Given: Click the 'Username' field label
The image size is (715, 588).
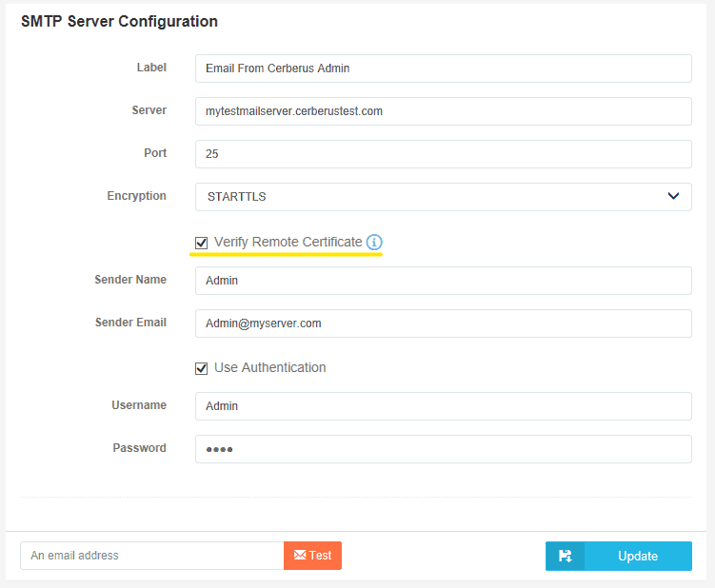Looking at the screenshot, I should (139, 405).
